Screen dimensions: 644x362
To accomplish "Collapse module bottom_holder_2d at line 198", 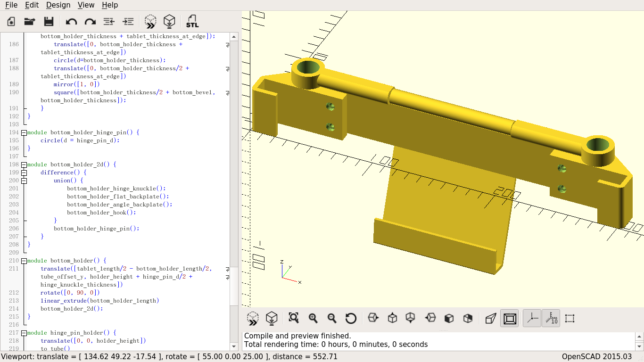I will tap(24, 165).
